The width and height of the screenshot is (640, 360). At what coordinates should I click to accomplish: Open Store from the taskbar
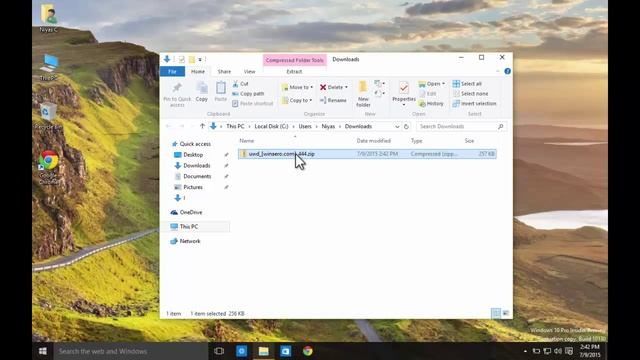(x=286, y=351)
